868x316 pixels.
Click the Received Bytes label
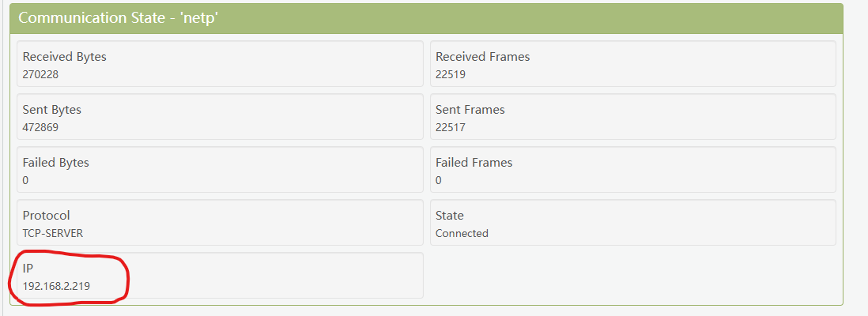click(65, 57)
